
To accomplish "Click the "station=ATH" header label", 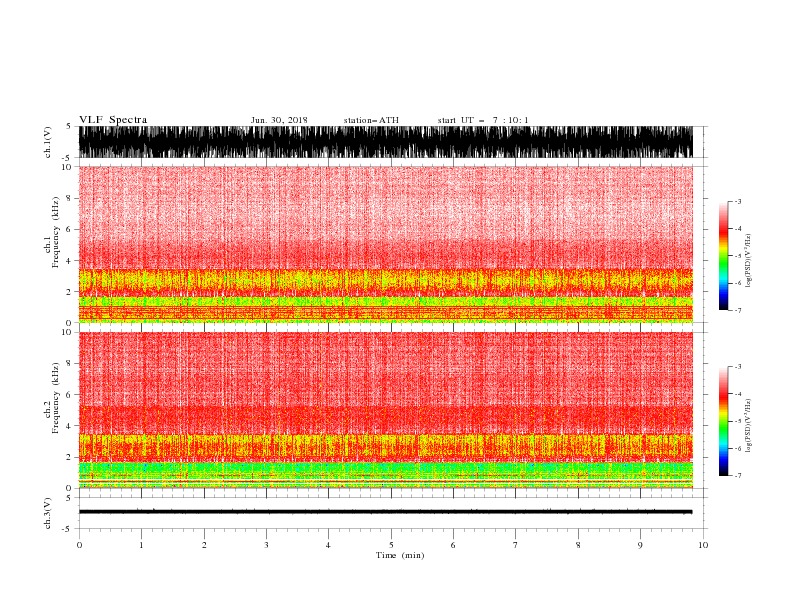I will click(371, 120).
